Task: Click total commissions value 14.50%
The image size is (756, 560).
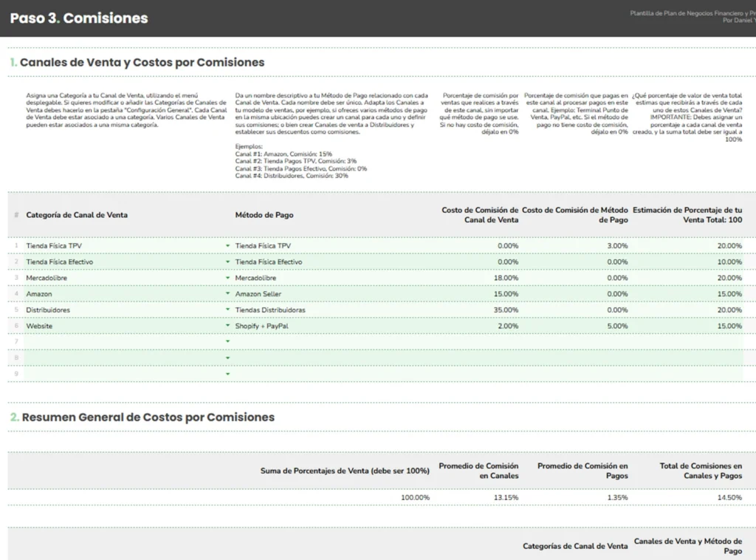Action: (729, 497)
